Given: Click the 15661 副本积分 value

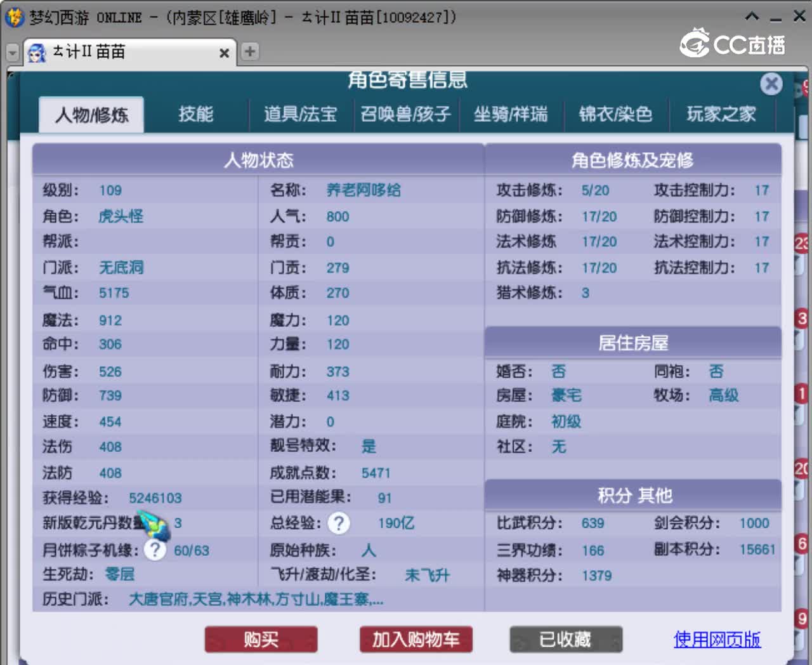Looking at the screenshot, I should (x=757, y=550).
